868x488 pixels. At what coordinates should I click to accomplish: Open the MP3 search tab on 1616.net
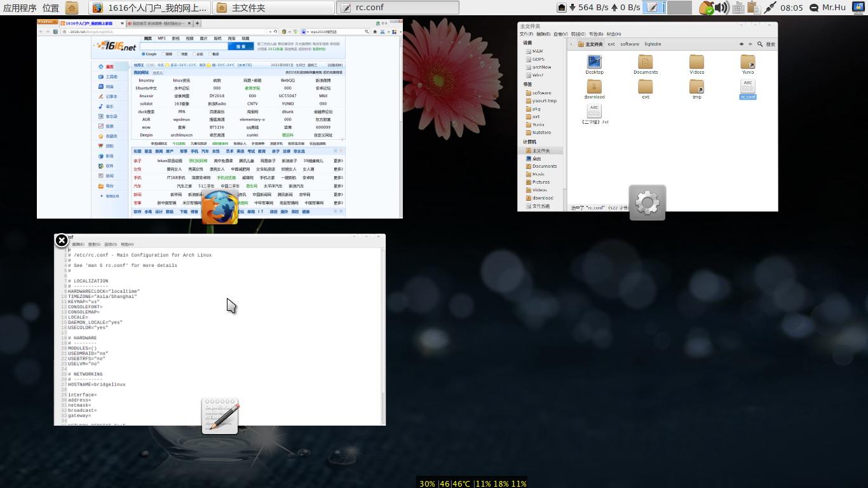click(x=162, y=39)
